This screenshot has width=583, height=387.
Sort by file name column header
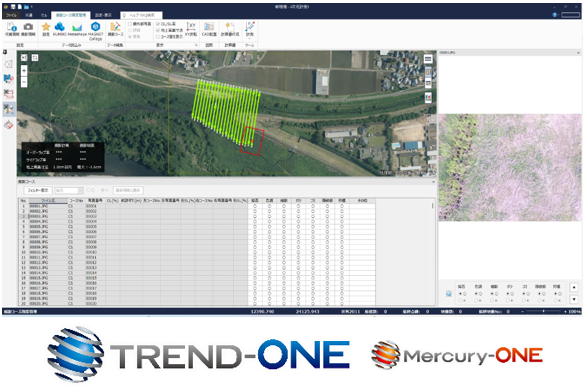48,200
